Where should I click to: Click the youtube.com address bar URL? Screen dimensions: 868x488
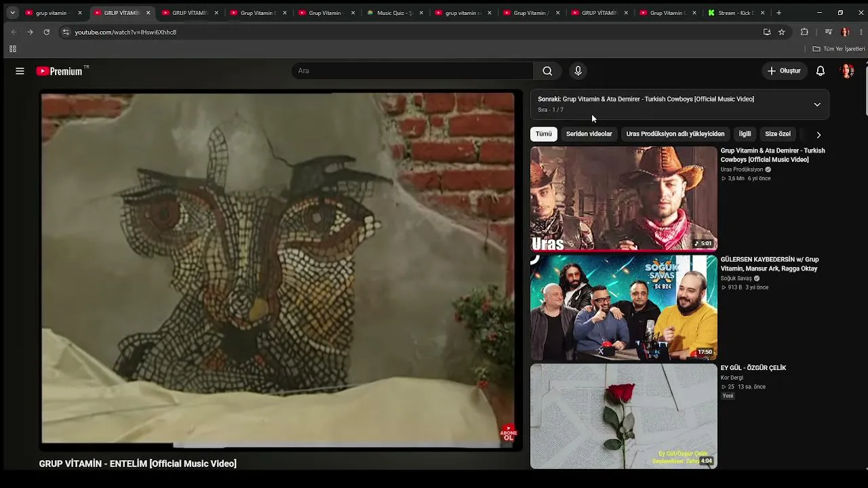point(125,33)
